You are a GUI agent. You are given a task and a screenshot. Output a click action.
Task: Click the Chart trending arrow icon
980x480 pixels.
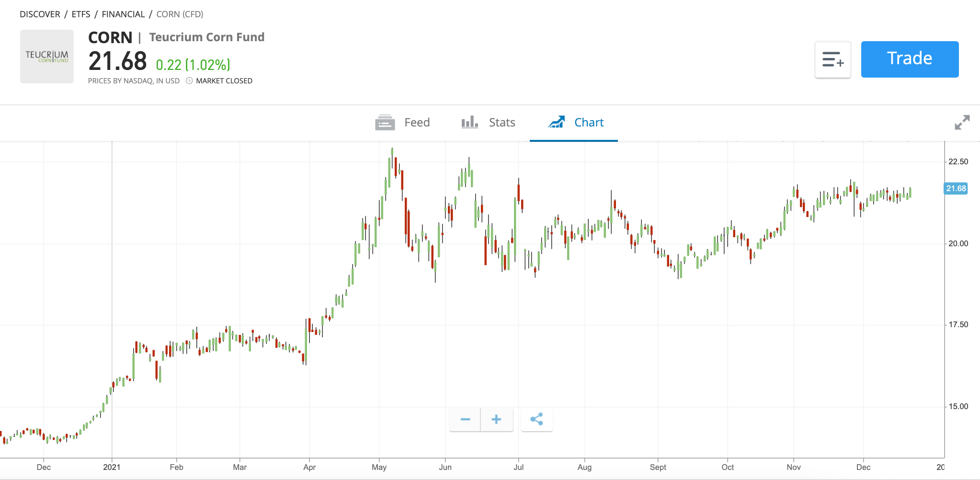[x=557, y=122]
